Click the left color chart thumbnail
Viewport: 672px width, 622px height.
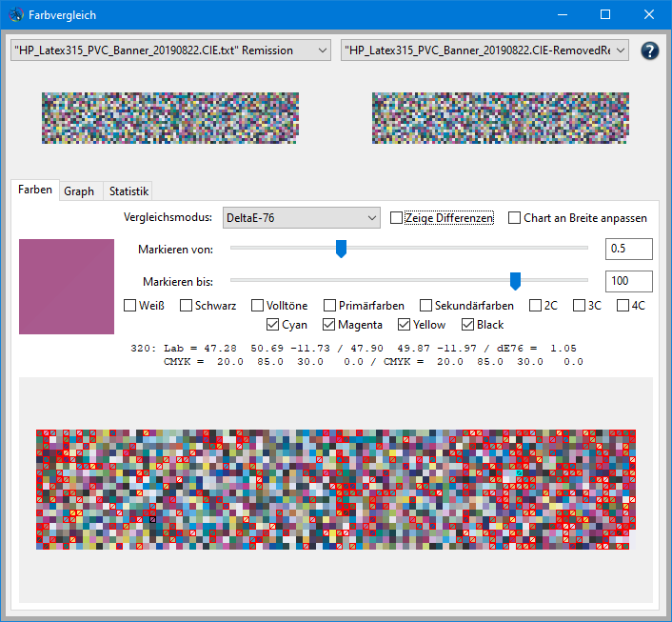tap(170, 118)
